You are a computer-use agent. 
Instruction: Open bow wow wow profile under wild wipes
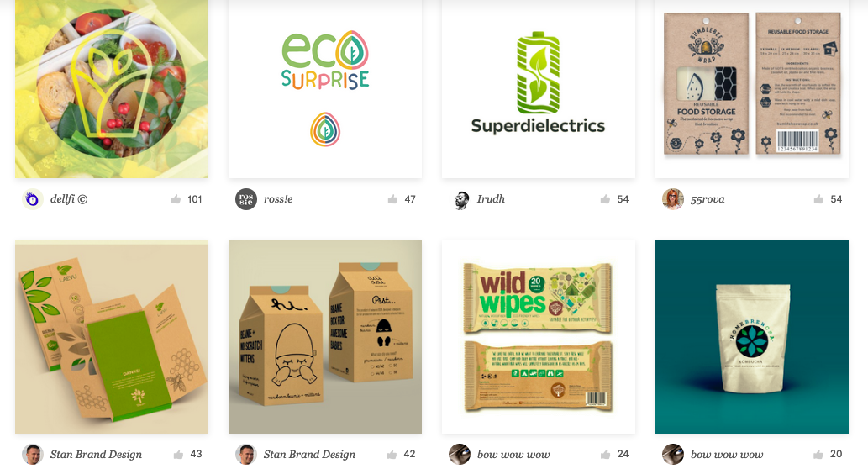[x=513, y=454]
